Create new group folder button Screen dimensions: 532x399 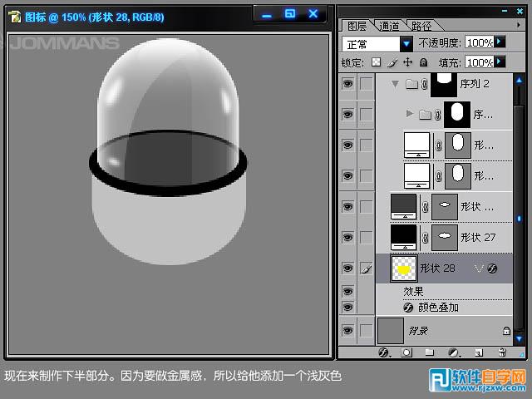[429, 352]
